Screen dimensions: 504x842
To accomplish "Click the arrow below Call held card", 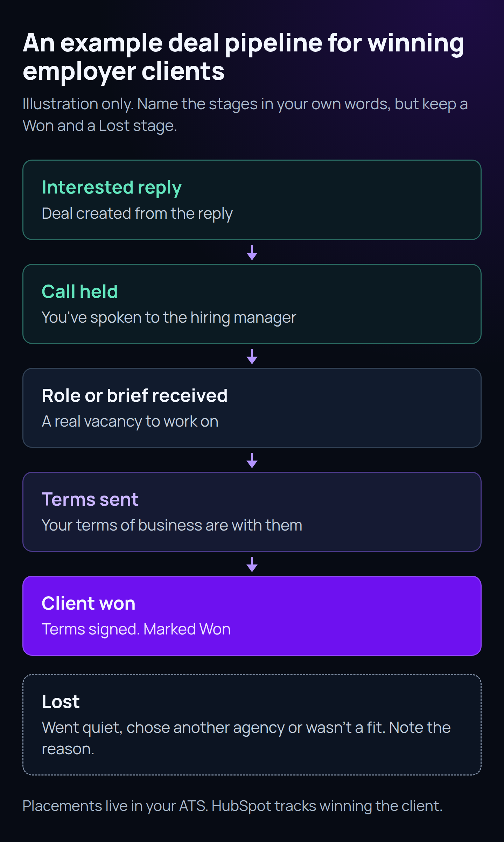I will coord(252,356).
